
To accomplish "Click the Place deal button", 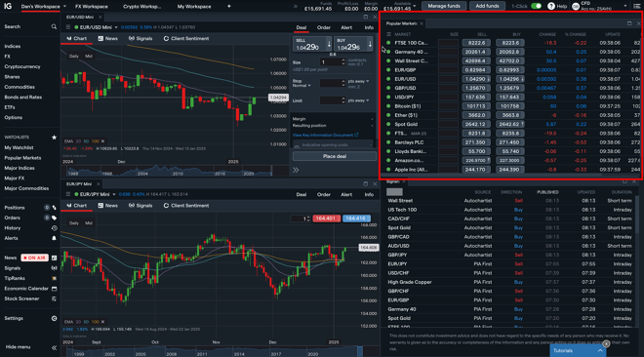I will click(x=335, y=156).
